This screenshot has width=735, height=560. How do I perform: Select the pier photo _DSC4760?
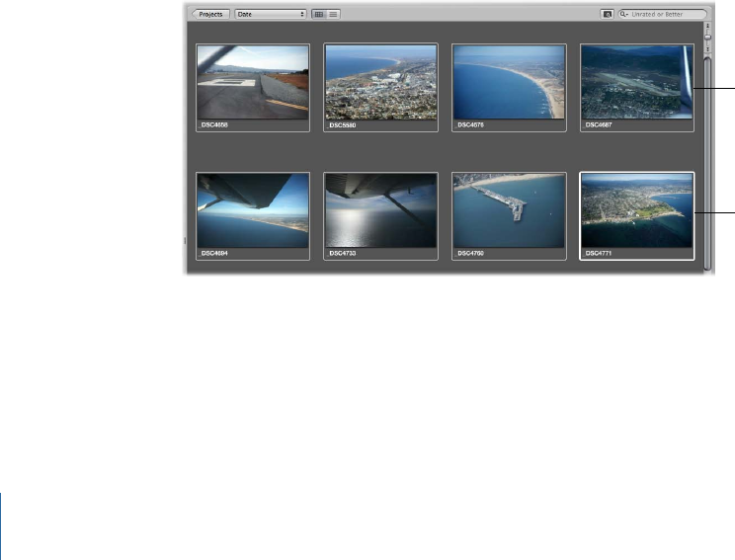(x=509, y=210)
